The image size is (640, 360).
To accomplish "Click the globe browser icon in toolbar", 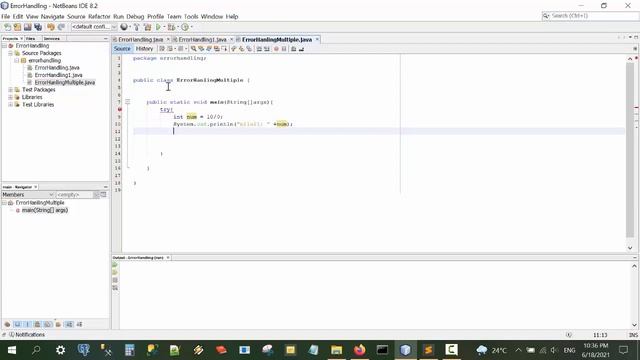I will coord(124,27).
